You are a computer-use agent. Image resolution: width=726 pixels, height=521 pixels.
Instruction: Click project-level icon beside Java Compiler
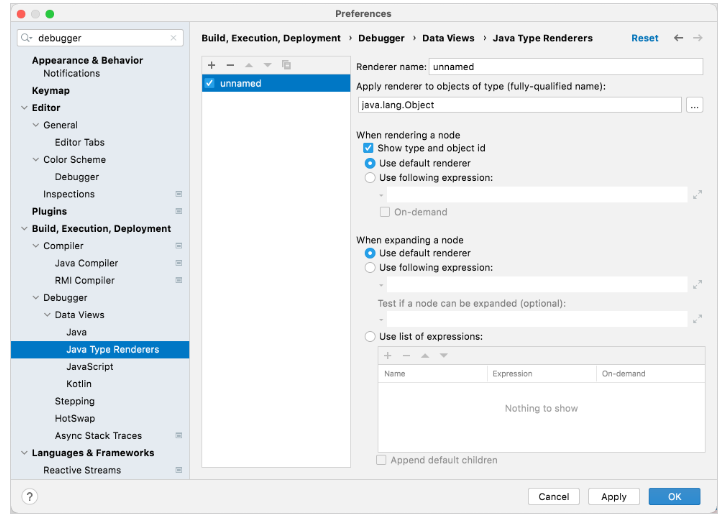179,263
